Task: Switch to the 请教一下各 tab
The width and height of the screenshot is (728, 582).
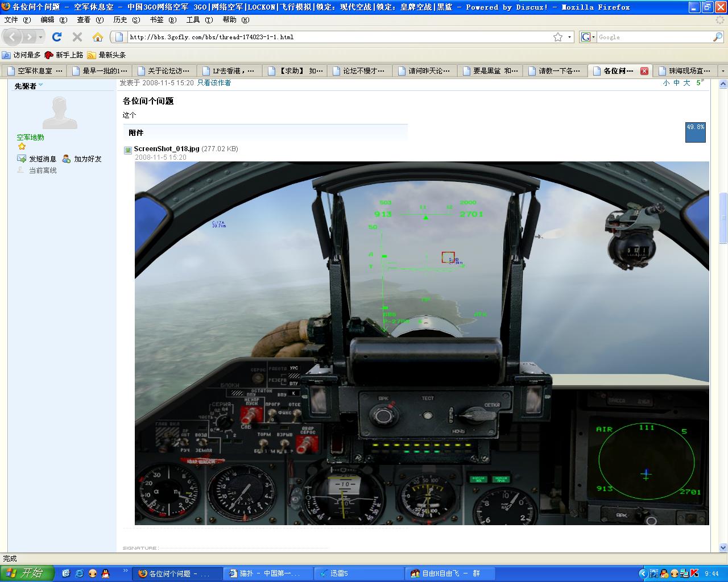Action: pos(556,71)
